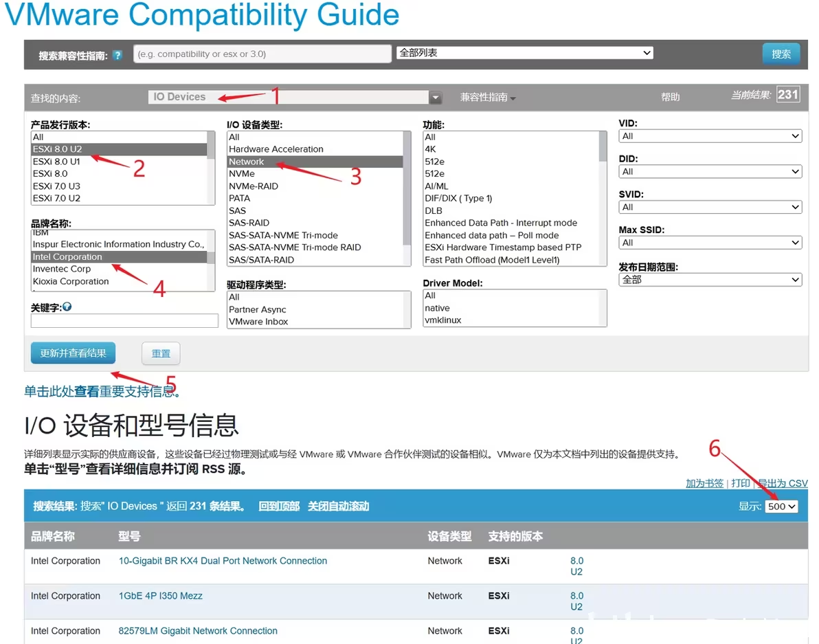Choose NVMe in I/O device type list
The width and height of the screenshot is (819, 644).
tap(242, 174)
